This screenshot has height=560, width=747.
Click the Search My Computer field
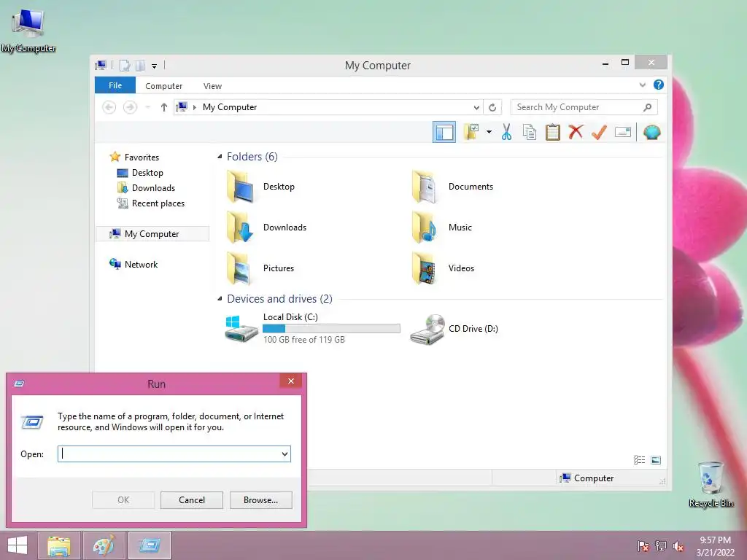pos(584,107)
